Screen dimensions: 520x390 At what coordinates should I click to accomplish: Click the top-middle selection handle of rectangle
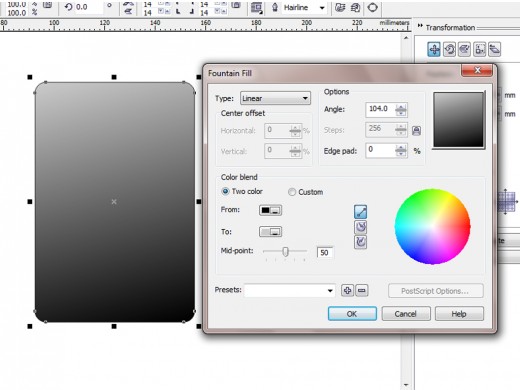[114, 77]
